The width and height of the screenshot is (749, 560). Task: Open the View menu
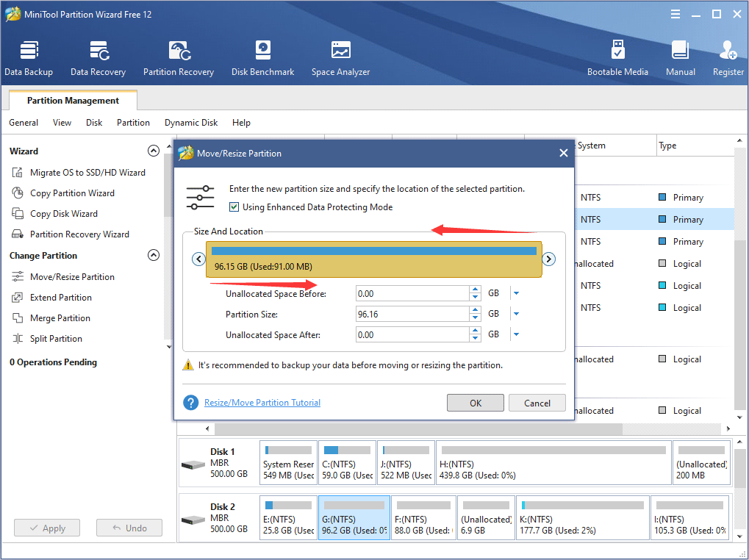[x=62, y=123]
